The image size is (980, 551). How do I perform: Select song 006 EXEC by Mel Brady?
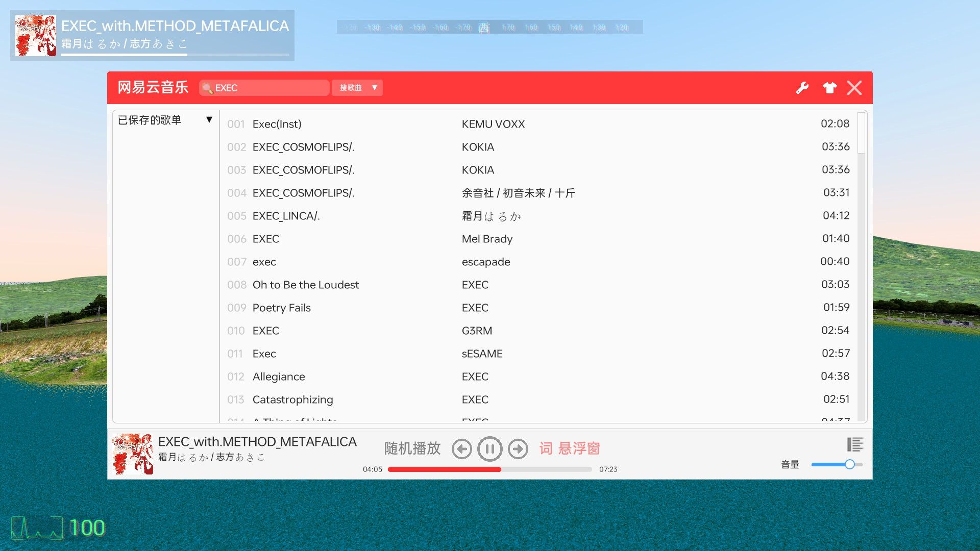coord(538,239)
